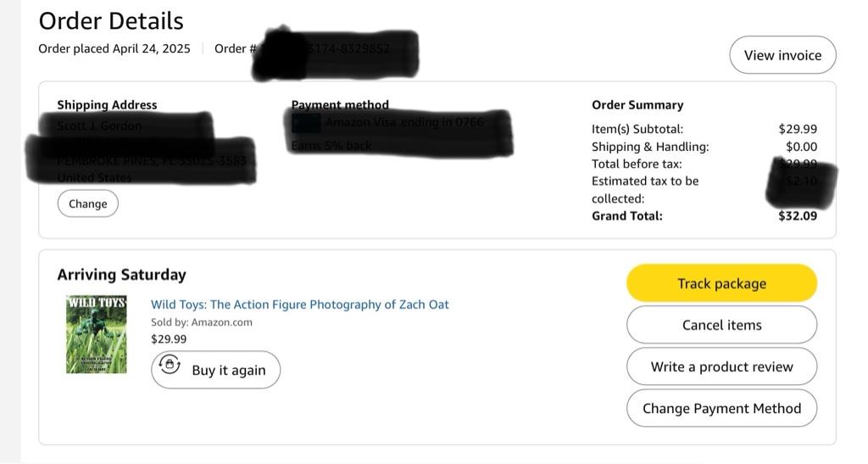Click the Grand Total amount $32.09
868x464 pixels.
click(x=798, y=215)
